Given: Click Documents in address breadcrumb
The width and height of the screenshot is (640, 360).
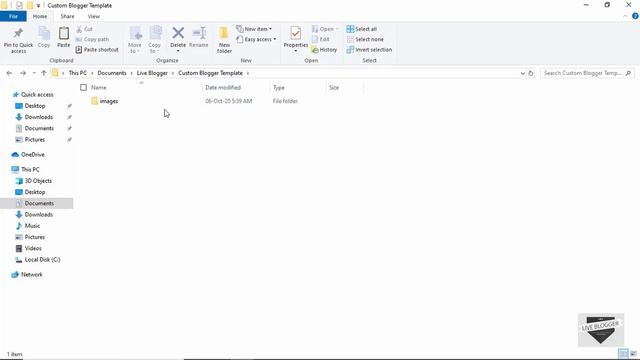Looking at the screenshot, I should 112,73.
